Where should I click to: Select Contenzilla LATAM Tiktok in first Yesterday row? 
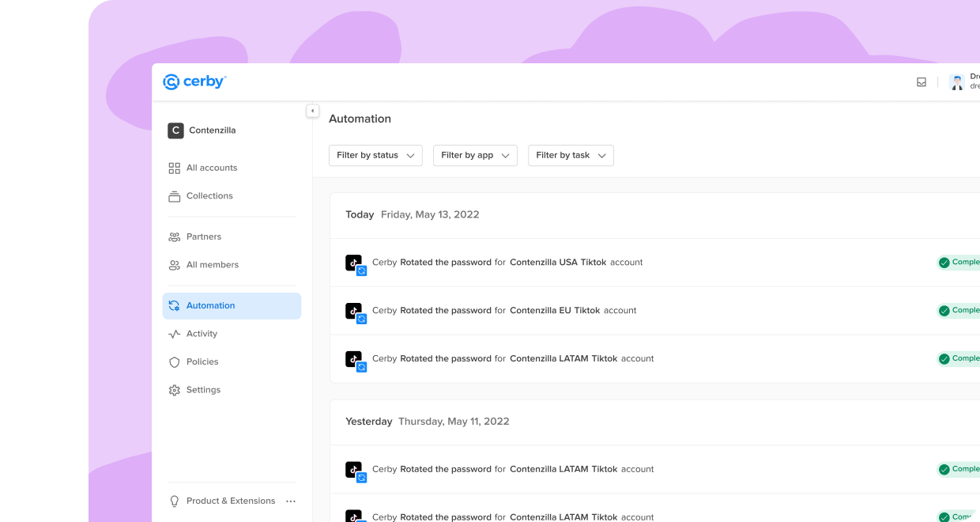[563, 470]
